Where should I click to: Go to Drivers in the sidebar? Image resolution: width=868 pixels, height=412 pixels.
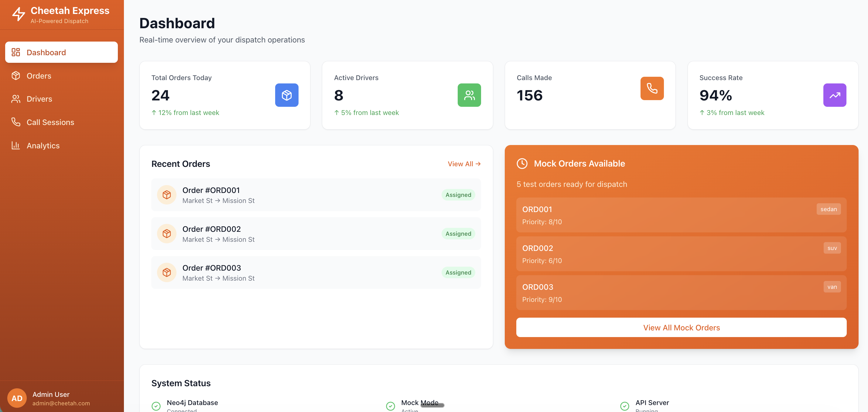pos(39,99)
